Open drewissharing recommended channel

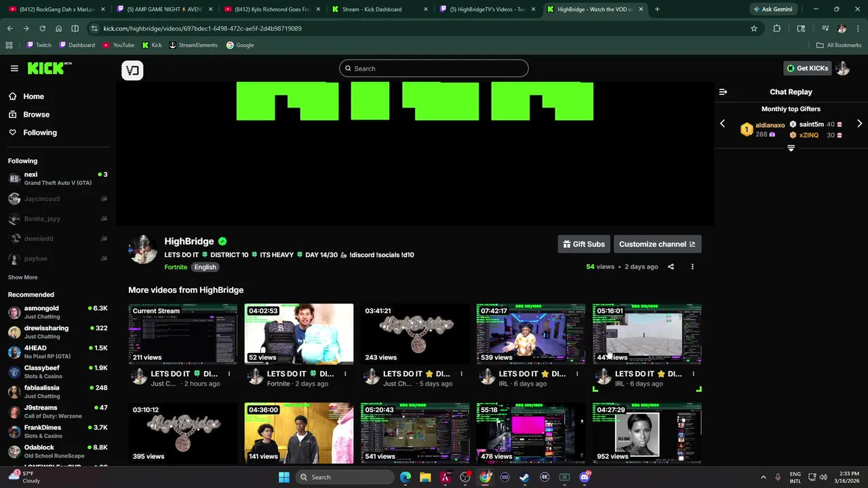[x=58, y=332]
